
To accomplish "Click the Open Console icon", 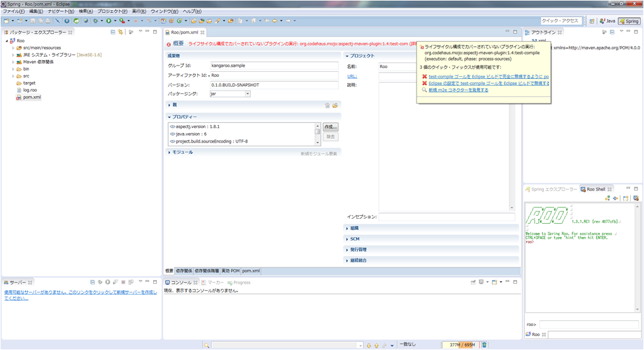I will pos(495,283).
